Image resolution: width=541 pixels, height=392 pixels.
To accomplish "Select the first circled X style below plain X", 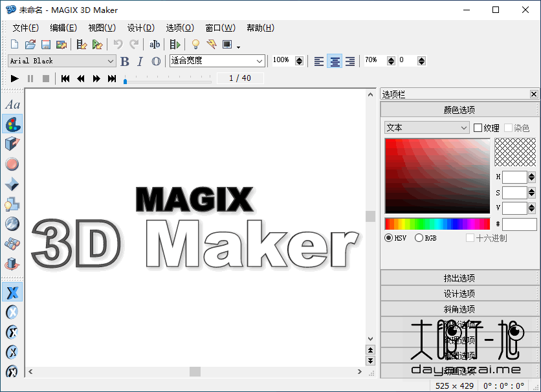I will [x=12, y=312].
